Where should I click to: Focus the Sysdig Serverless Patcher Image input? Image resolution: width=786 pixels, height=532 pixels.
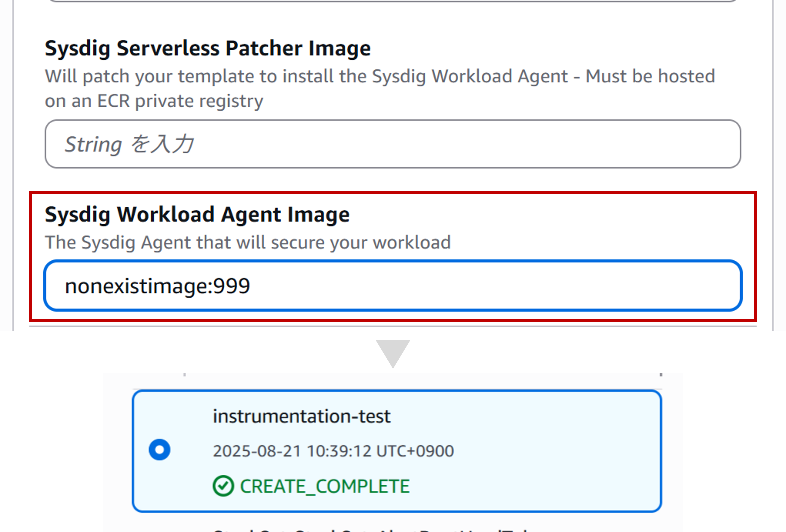pyautogui.click(x=393, y=144)
